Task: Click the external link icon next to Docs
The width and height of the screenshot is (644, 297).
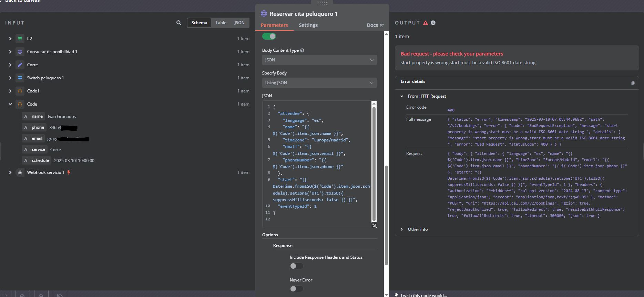Action: (x=381, y=26)
